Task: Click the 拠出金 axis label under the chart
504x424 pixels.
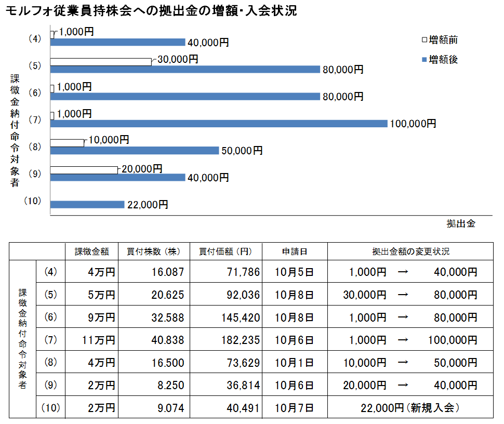Action: pos(460,224)
